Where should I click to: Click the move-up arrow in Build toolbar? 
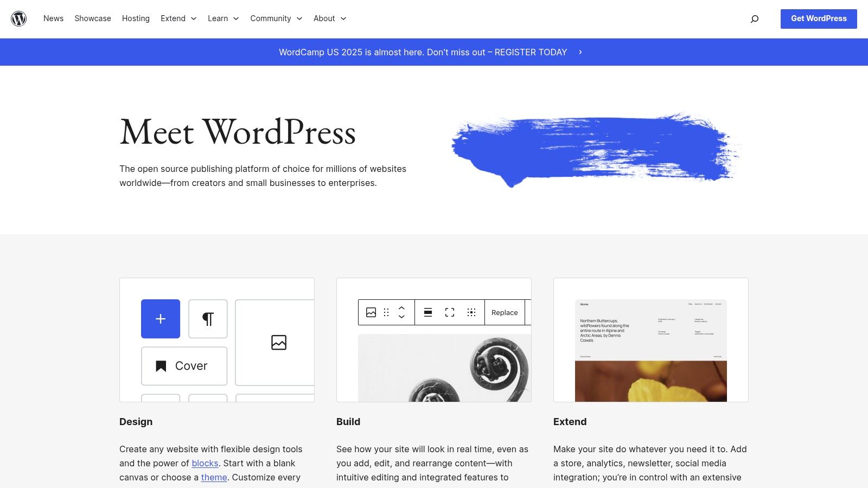(401, 308)
